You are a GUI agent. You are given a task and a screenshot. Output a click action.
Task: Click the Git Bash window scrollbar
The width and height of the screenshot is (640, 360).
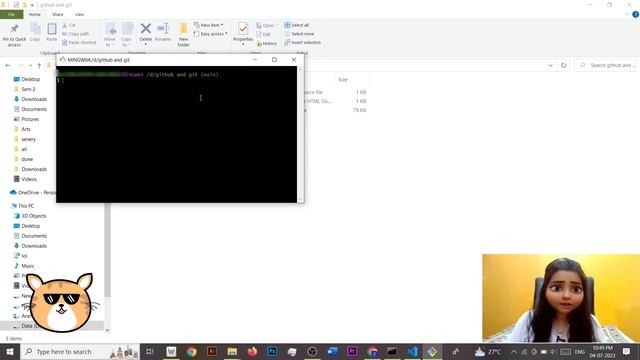pos(300,134)
